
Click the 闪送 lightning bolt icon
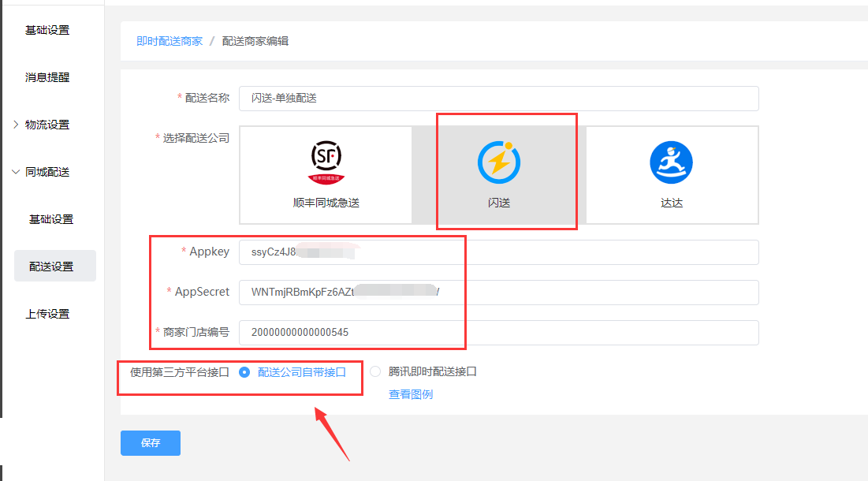[499, 162]
